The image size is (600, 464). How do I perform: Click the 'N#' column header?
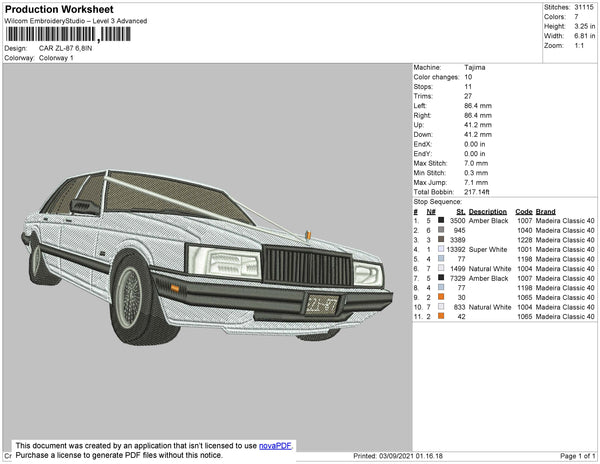point(431,212)
